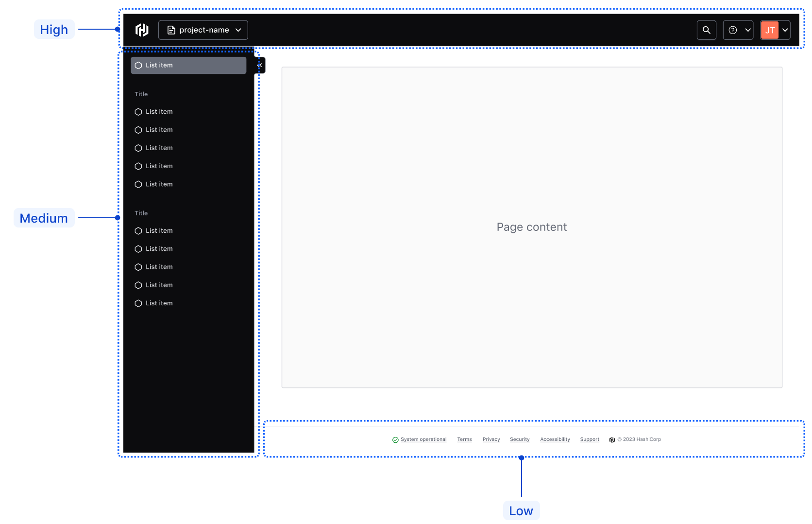This screenshot has width=812, height=524.
Task: Expand the chevron next to help icon
Action: 748,30
